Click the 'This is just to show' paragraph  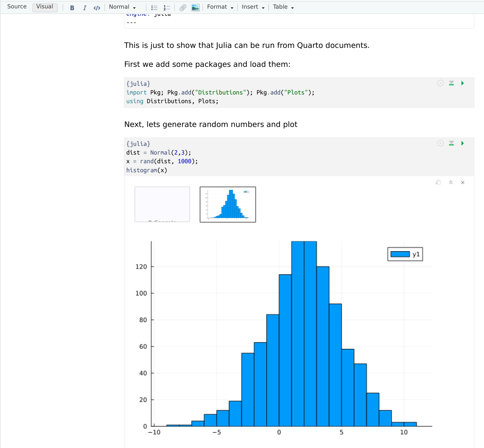coord(247,45)
